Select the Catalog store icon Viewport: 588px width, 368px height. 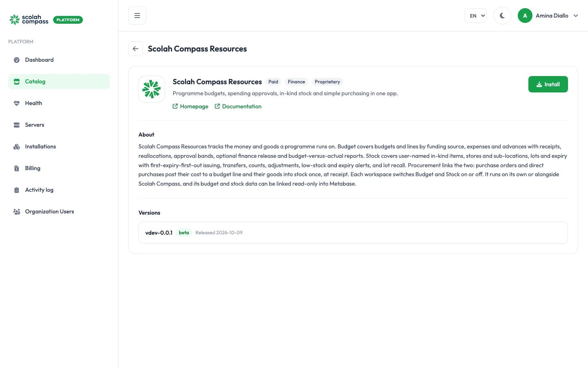click(x=17, y=81)
